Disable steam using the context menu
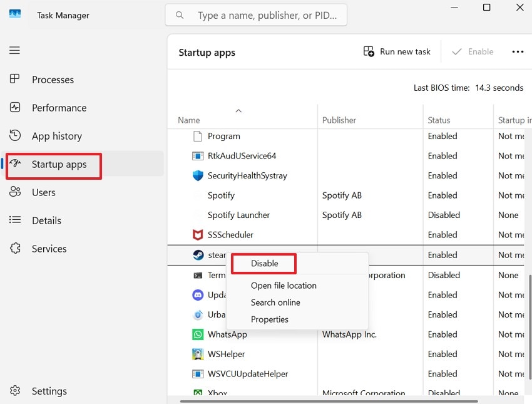532x404 pixels. (x=263, y=264)
